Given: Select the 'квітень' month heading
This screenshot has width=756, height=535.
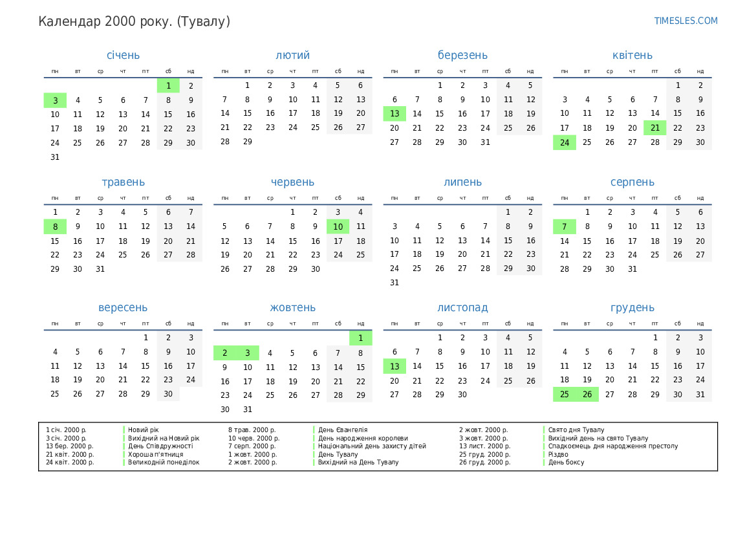Looking at the screenshot, I should pyautogui.click(x=632, y=55).
